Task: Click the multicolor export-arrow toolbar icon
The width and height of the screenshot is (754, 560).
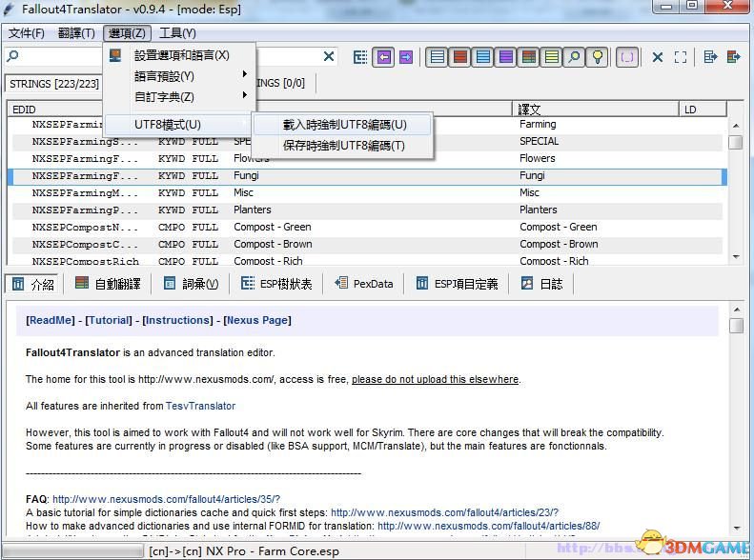Action: [734, 57]
